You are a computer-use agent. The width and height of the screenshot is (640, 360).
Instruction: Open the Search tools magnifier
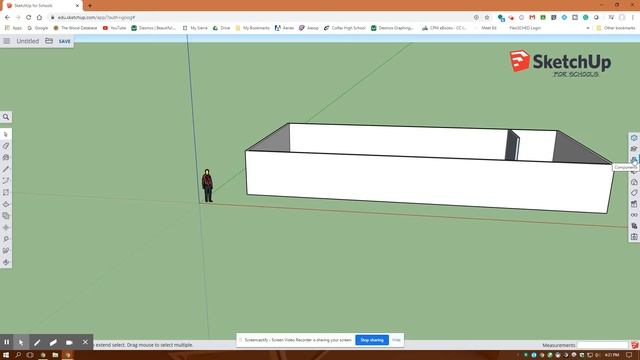6,117
